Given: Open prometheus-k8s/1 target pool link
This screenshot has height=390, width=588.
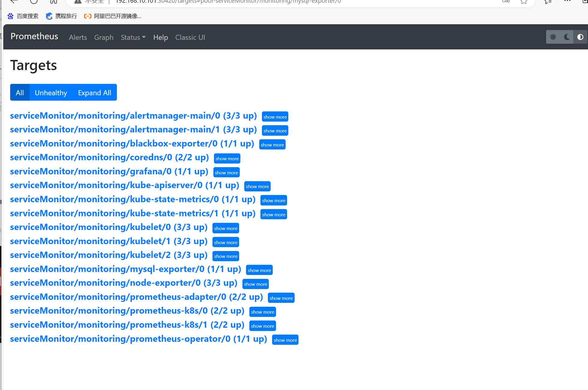Looking at the screenshot, I should click(x=127, y=325).
